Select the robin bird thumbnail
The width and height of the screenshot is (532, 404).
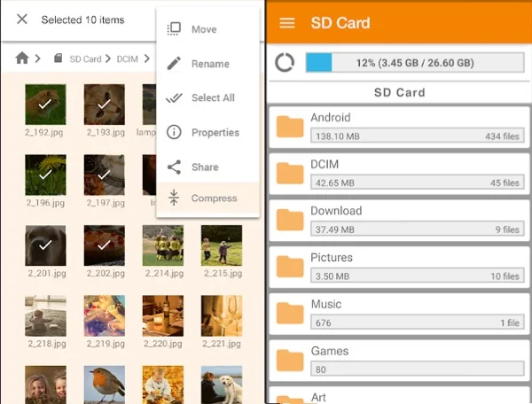pyautogui.click(x=105, y=385)
